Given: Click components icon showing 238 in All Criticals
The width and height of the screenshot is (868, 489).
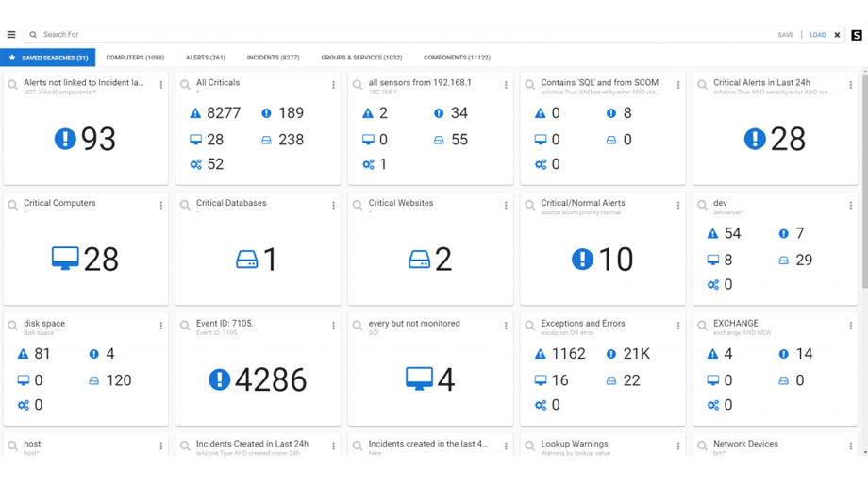Looking at the screenshot, I should [266, 140].
